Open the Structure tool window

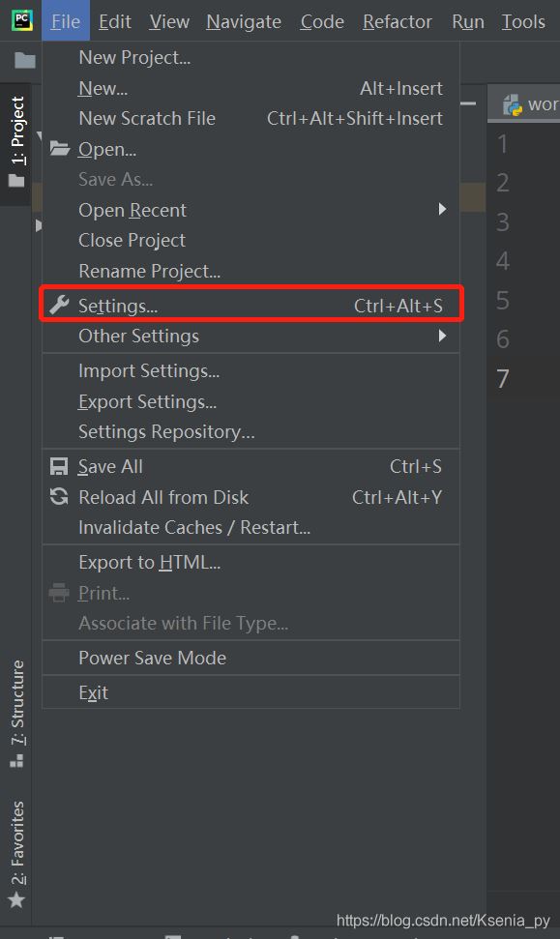(x=16, y=714)
